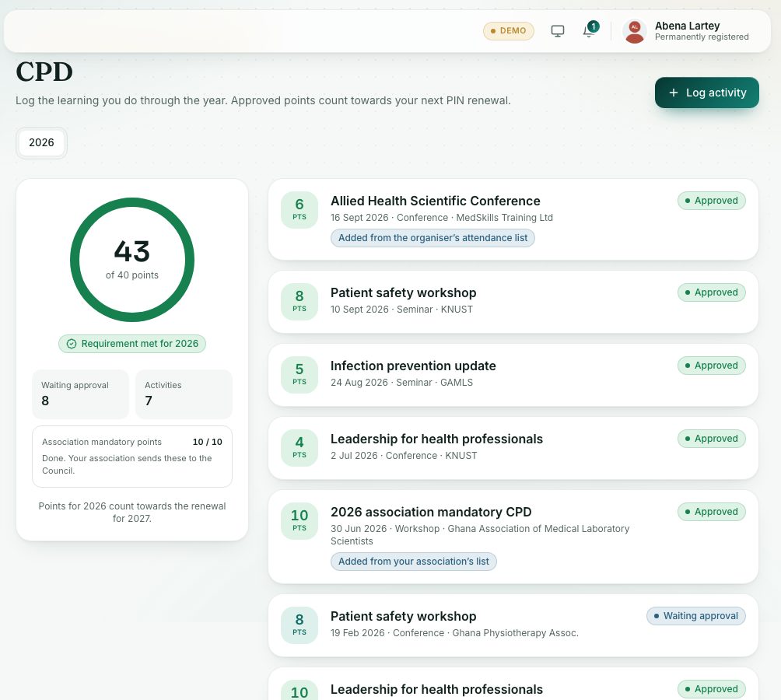Click the 4 PTS badge for Leadership conference

[x=299, y=447]
